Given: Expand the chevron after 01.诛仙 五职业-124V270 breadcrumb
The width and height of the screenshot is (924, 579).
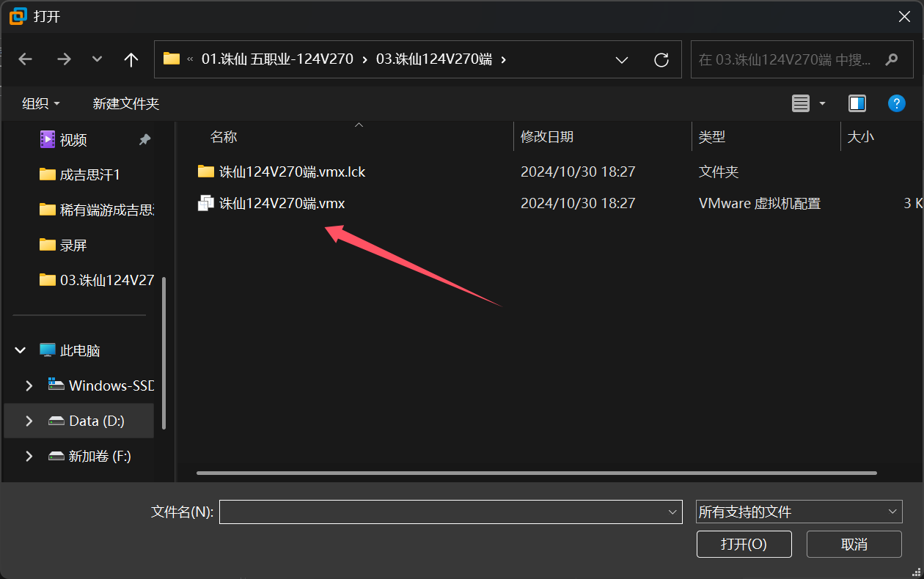Looking at the screenshot, I should pyautogui.click(x=364, y=59).
